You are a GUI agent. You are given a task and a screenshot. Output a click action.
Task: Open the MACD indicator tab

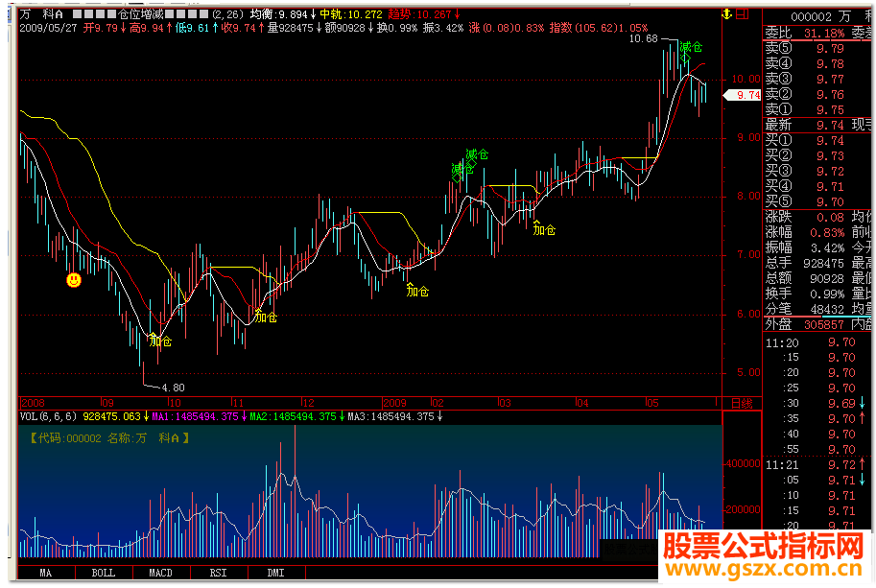click(x=161, y=573)
